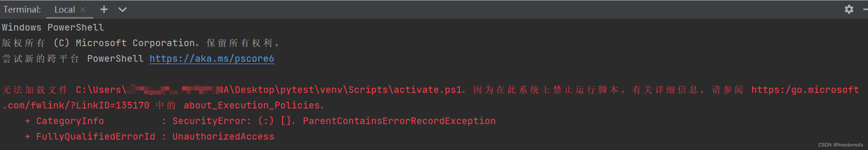Click the FullyQualifiedErrorId label
The width and height of the screenshot is (868, 150).
pyautogui.click(x=95, y=136)
